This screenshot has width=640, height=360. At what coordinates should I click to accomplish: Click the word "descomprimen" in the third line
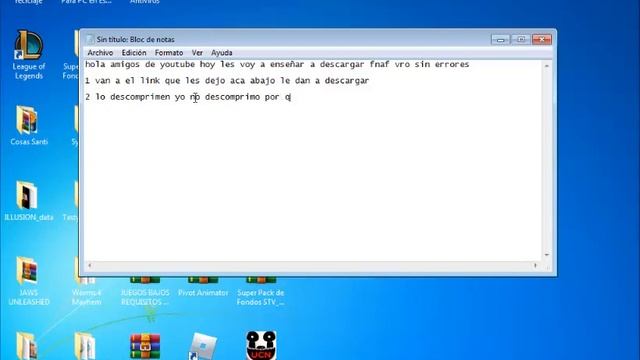(140, 97)
